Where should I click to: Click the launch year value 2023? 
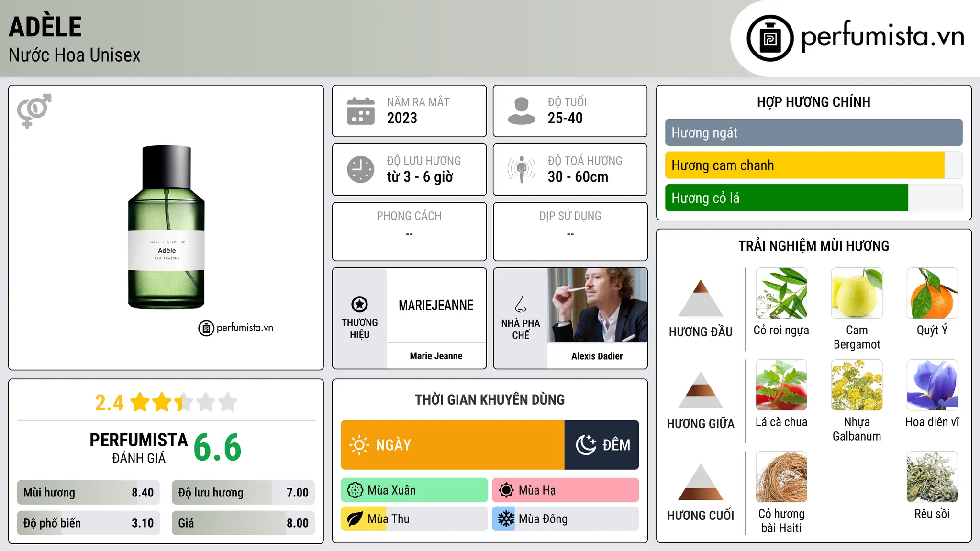pyautogui.click(x=402, y=118)
